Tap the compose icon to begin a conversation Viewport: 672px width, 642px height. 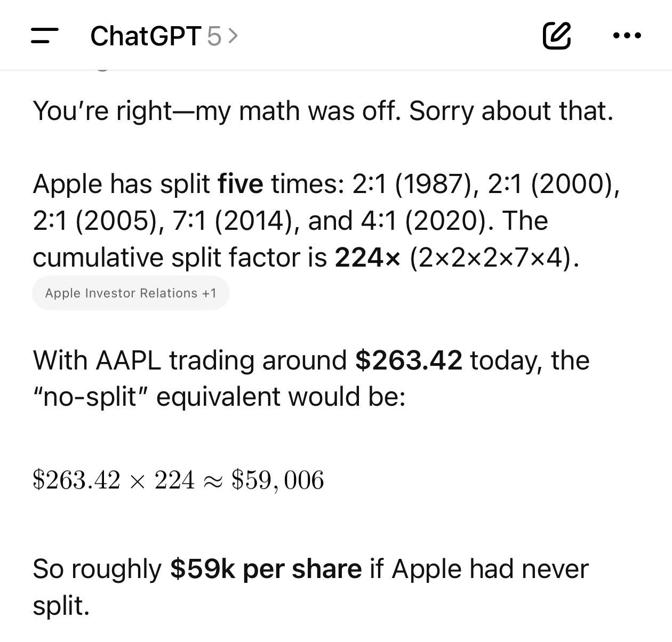pos(556,36)
